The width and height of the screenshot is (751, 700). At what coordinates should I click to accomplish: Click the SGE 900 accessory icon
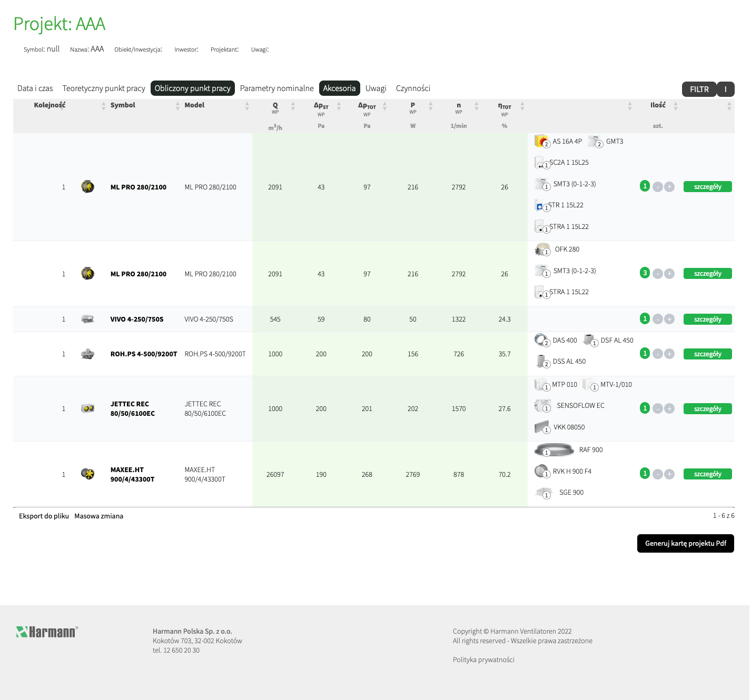544,493
